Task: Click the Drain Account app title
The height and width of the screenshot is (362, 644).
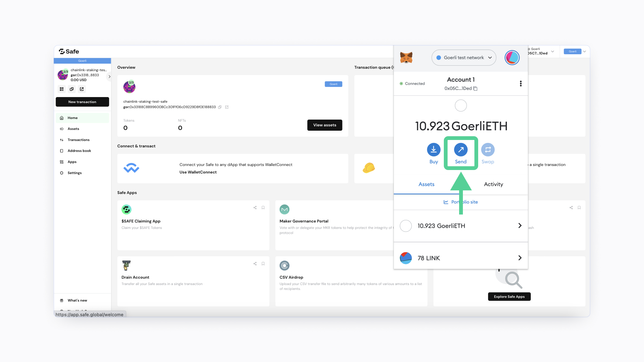Action: coord(135,277)
